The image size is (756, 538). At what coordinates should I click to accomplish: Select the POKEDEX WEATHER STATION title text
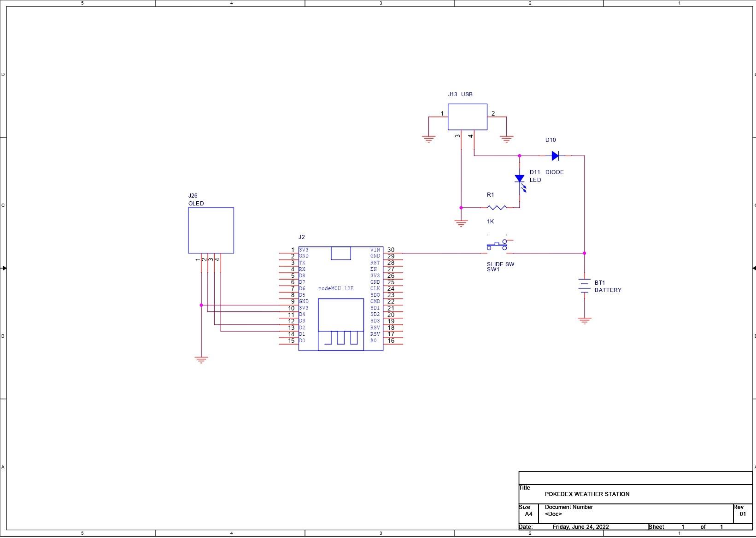point(587,494)
